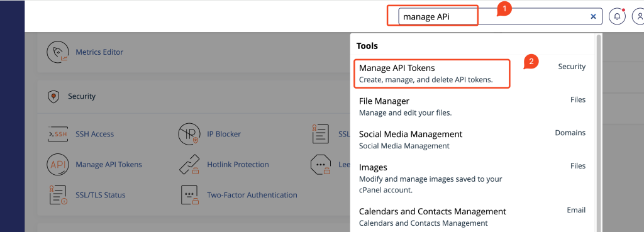Open the user account icon
This screenshot has height=232, width=644.
639,16
